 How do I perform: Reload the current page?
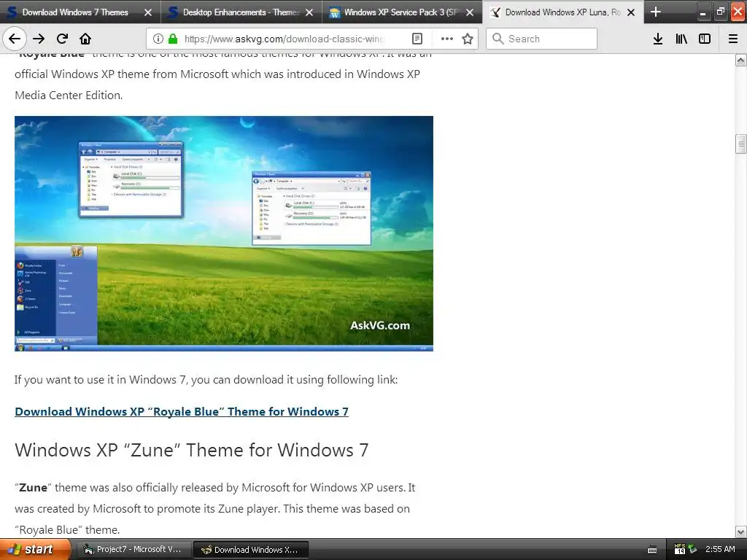pyautogui.click(x=62, y=39)
